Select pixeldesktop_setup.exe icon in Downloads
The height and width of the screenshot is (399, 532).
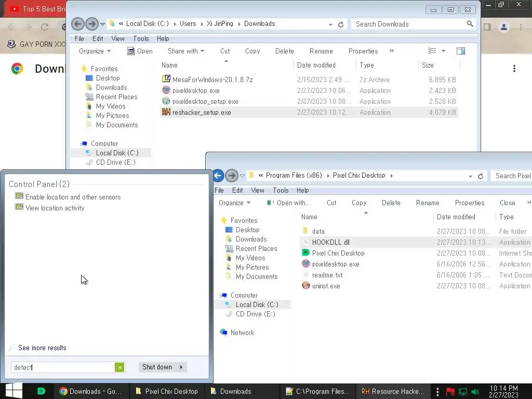166,101
